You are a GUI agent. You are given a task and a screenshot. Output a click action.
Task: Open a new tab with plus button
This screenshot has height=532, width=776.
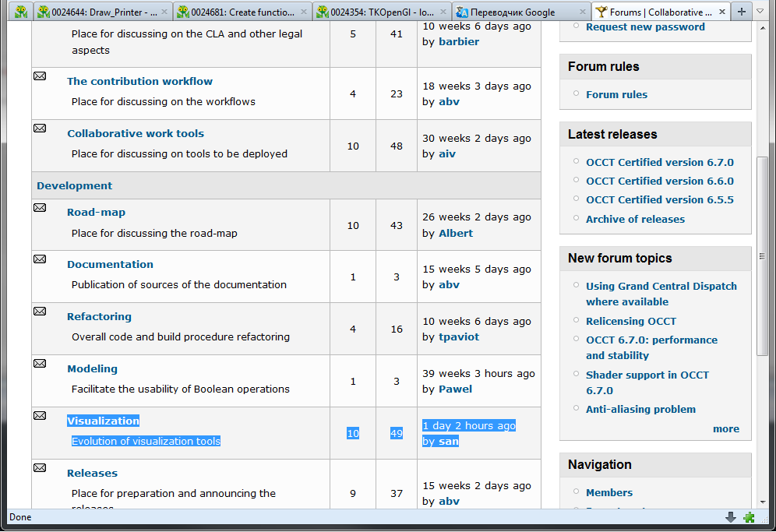(741, 12)
